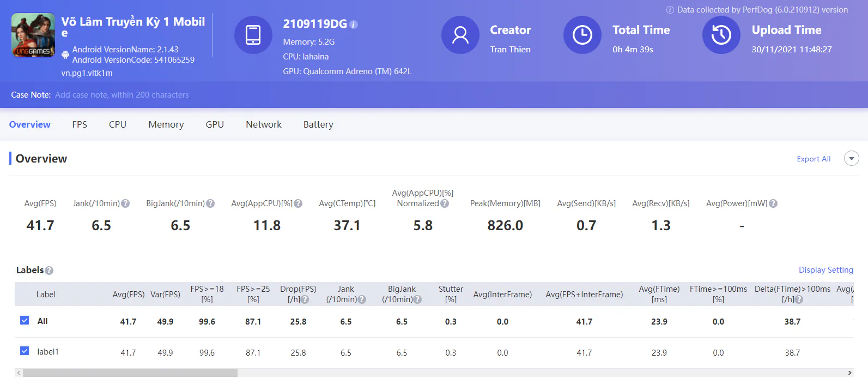868x384 pixels.
Task: Open help icon next to BigJank(/10min) summary
Action: [x=210, y=203]
